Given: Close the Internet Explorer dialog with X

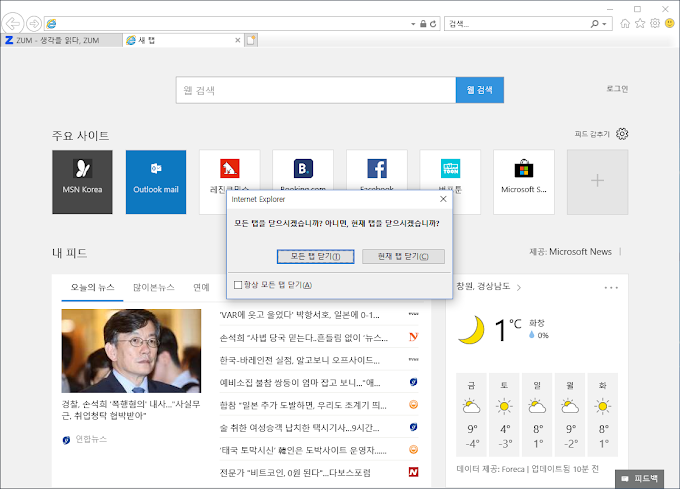Looking at the screenshot, I should tap(443, 199).
